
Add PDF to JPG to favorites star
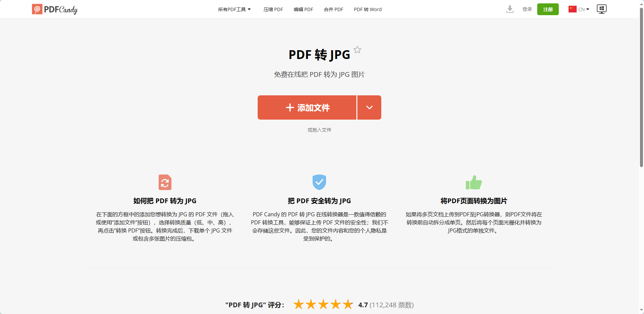(x=357, y=50)
